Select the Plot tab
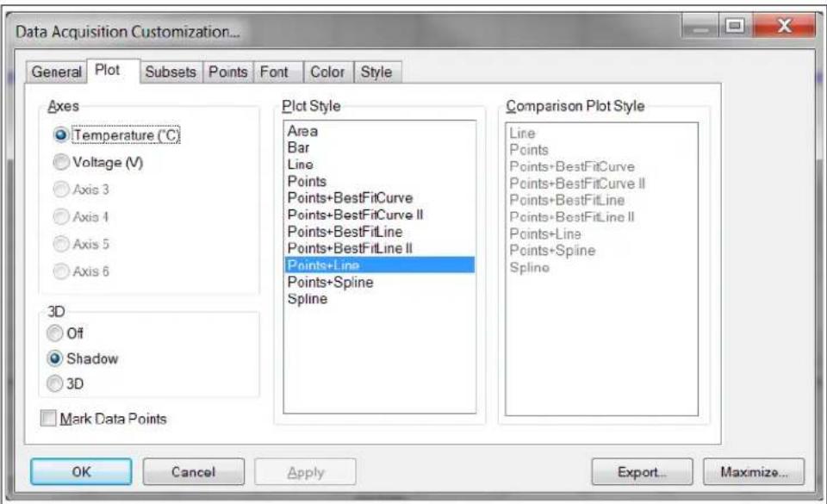This screenshot has height=504, width=827. [x=113, y=70]
